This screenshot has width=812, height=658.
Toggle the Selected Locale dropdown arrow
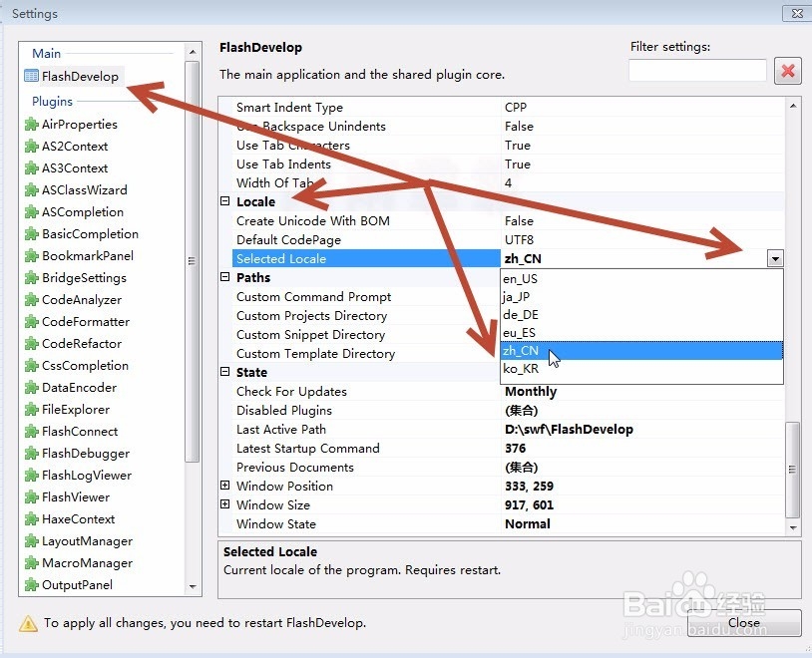pyautogui.click(x=775, y=258)
